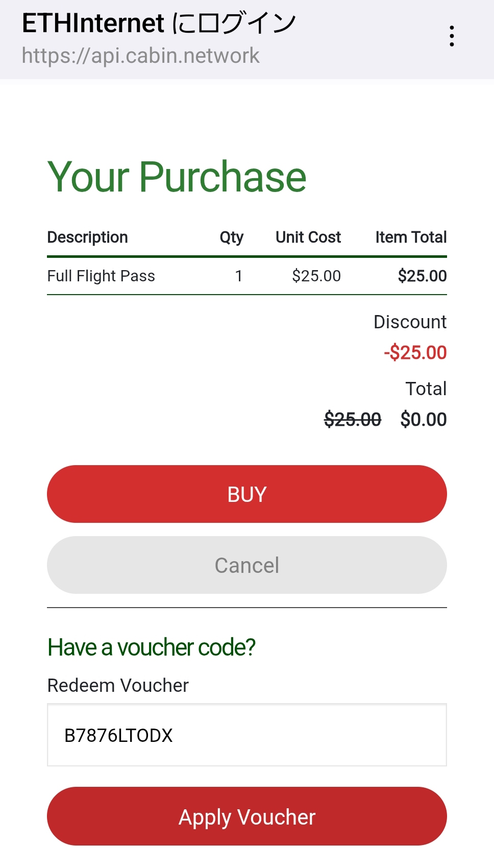
Task: Focus the Redeem Voucher input field
Action: (x=247, y=735)
